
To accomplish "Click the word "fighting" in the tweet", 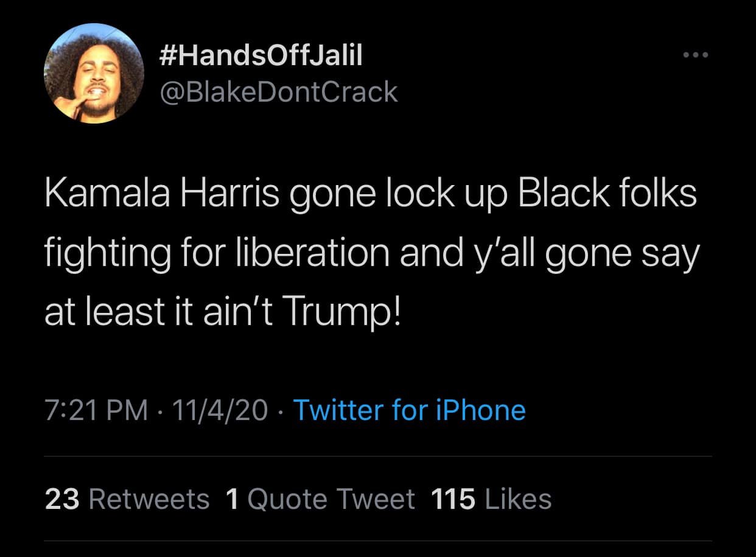I will click(108, 252).
